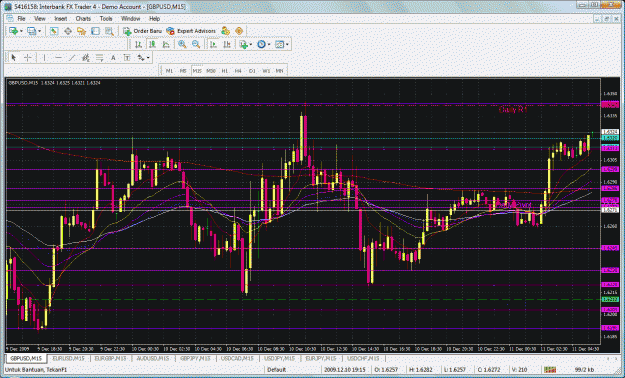Image resolution: width=625 pixels, height=378 pixels.
Task: Expand the arrows objects dropdown arrow
Action: pos(148,58)
